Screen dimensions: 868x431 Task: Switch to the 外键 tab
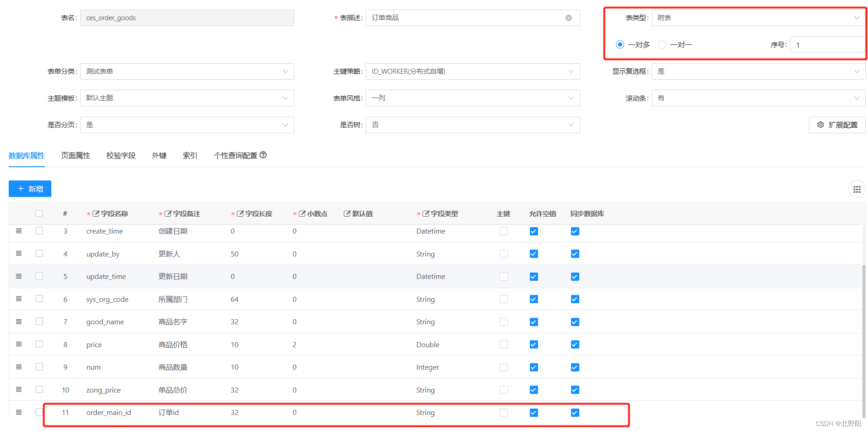click(x=159, y=155)
